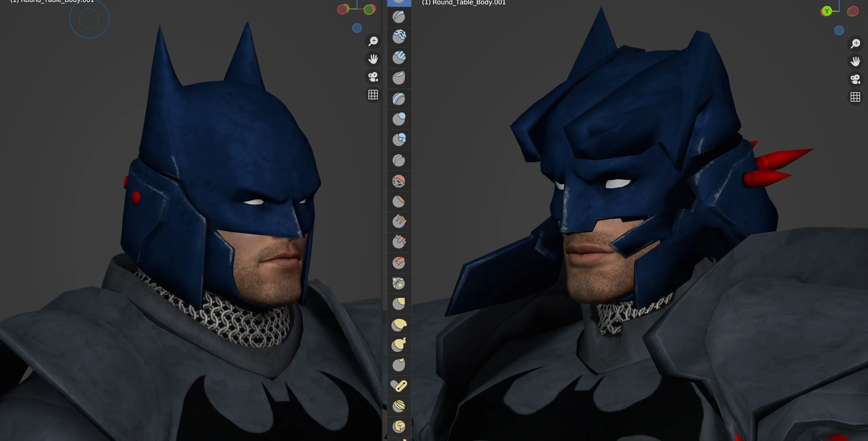This screenshot has width=868, height=441.
Task: Select the Layer brush
Action: [x=399, y=99]
